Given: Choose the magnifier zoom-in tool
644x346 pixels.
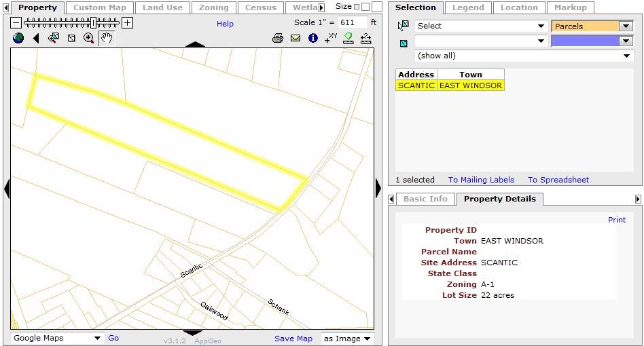Looking at the screenshot, I should coord(89,38).
